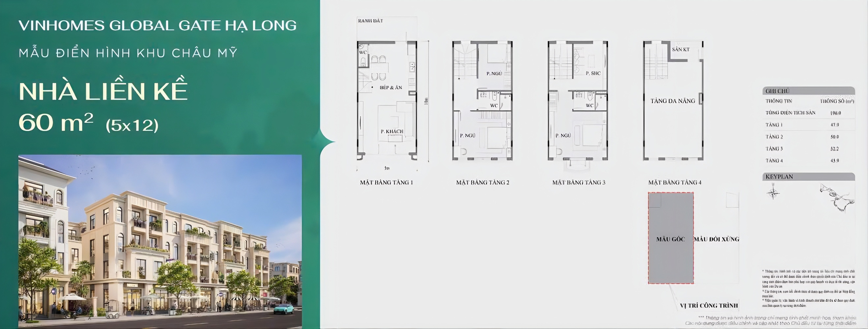This screenshot has height=329, width=868.
Task: Click the townhouse rendering image
Action: point(160,241)
